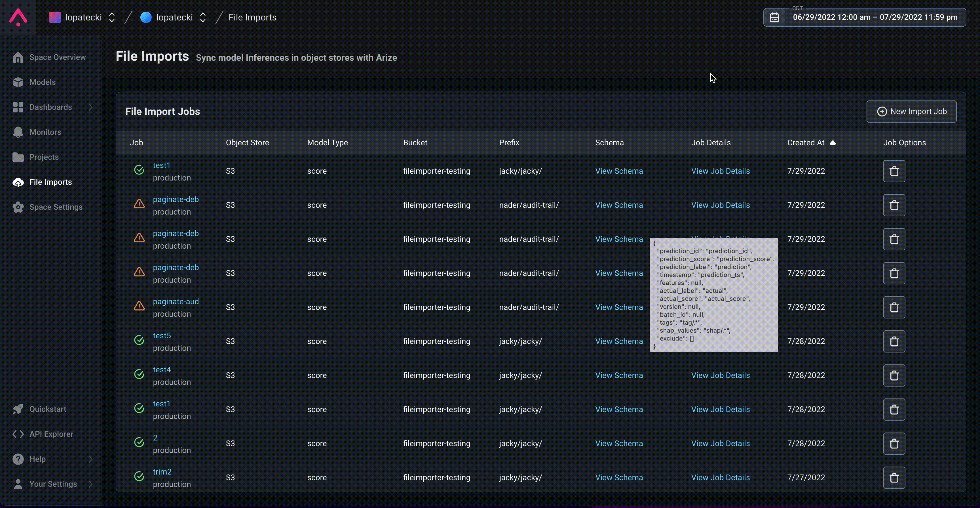Click the Models cube icon

point(18,82)
